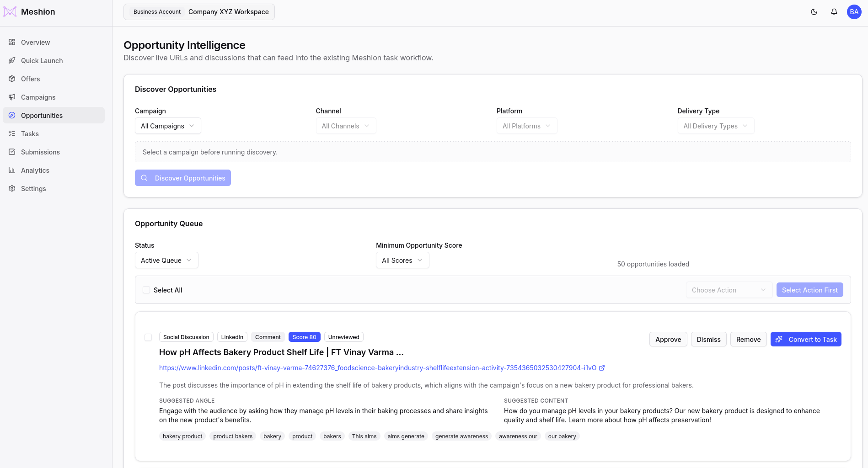Open the All Platforms dropdown
Viewport: 868px width, 468px height.
(527, 126)
